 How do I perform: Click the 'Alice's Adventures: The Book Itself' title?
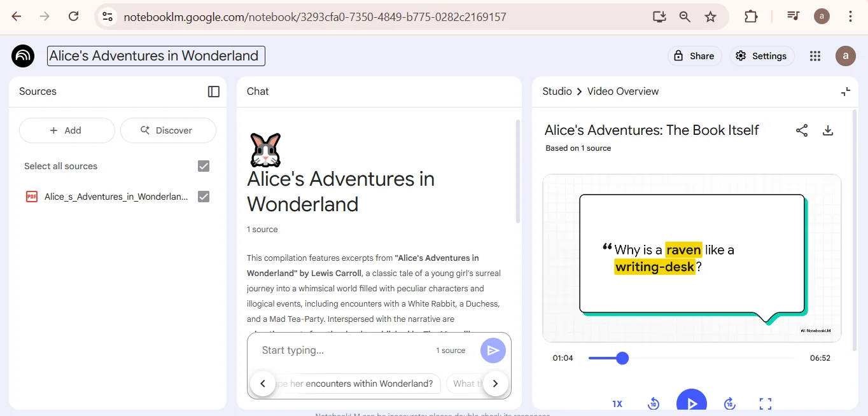[x=652, y=130]
